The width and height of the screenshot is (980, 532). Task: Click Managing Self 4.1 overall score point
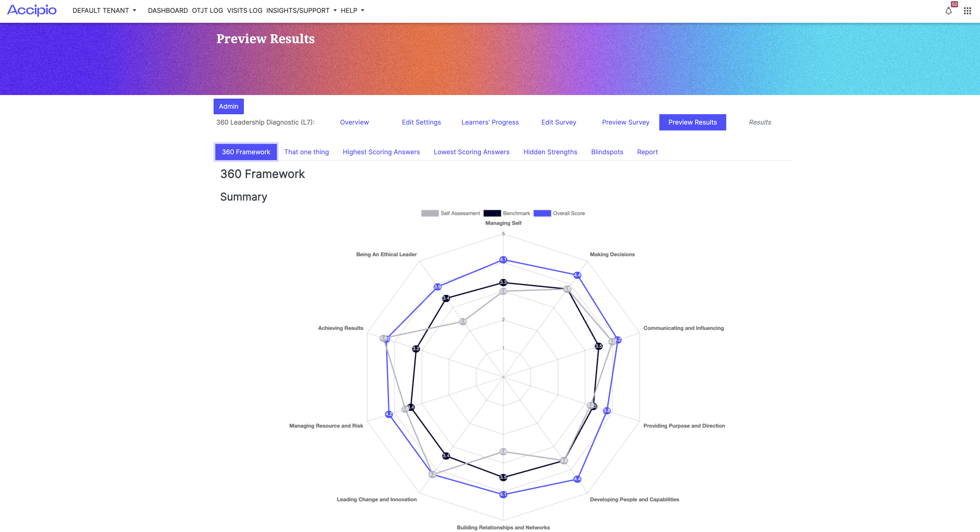pyautogui.click(x=503, y=260)
